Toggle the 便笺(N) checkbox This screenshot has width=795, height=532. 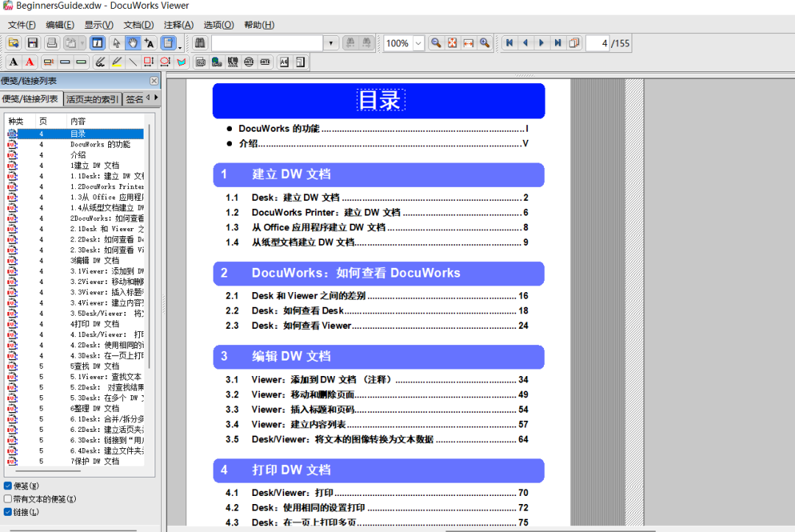(x=7, y=486)
